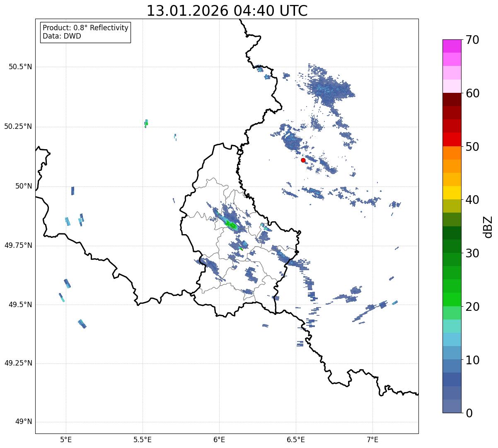The image size is (498, 448).
Task: Click the 7°E longitude label
Action: coord(372,440)
